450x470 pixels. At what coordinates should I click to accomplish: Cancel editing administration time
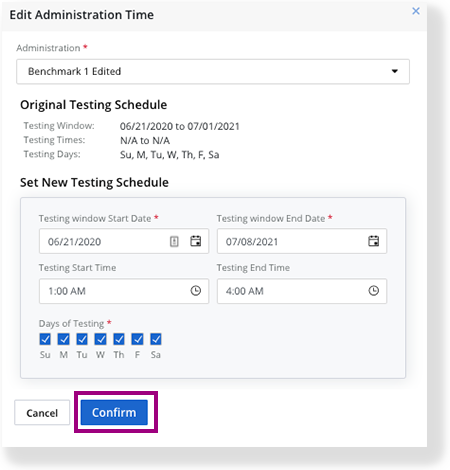click(42, 413)
